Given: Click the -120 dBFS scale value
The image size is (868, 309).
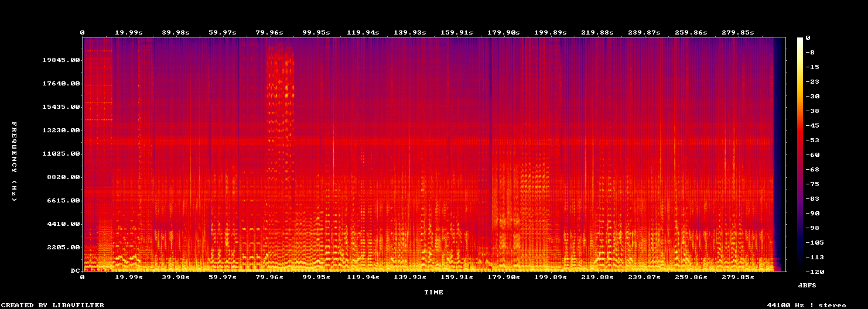Looking at the screenshot, I should [x=815, y=272].
